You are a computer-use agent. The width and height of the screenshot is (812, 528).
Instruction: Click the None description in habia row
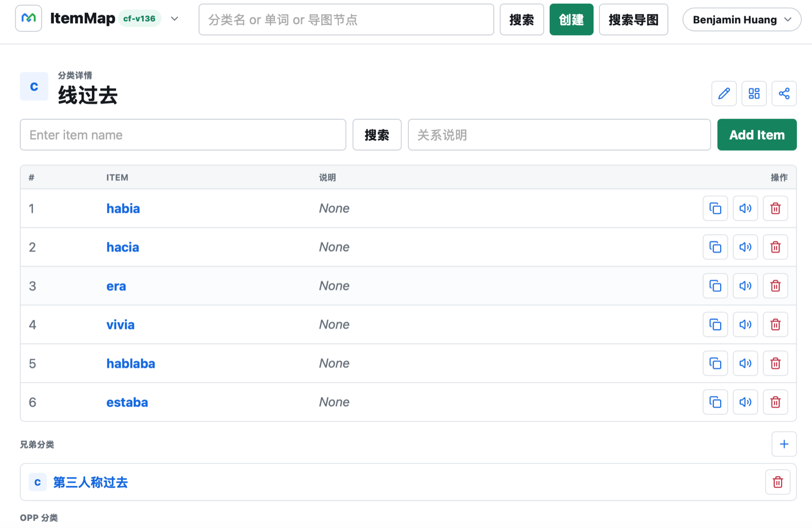[334, 208]
